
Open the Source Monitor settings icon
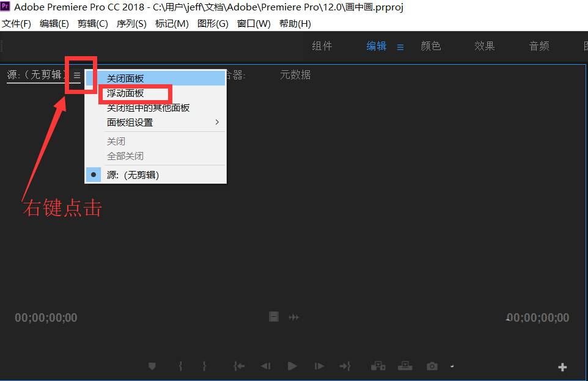click(x=452, y=366)
